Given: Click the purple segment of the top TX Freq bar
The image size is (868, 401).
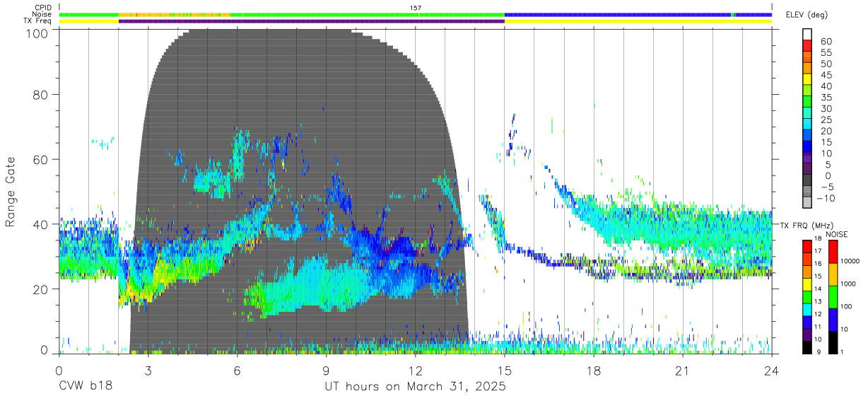Looking at the screenshot, I should pos(312,21).
